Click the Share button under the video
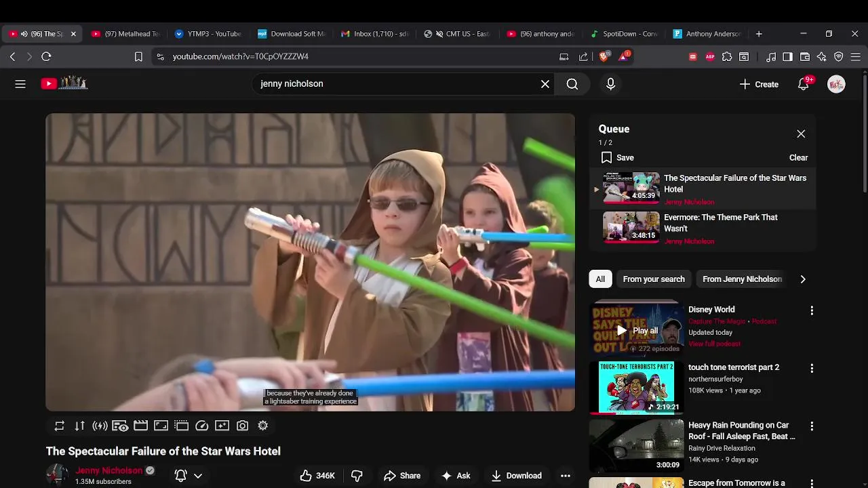Screen dimensions: 868x488 402,476
